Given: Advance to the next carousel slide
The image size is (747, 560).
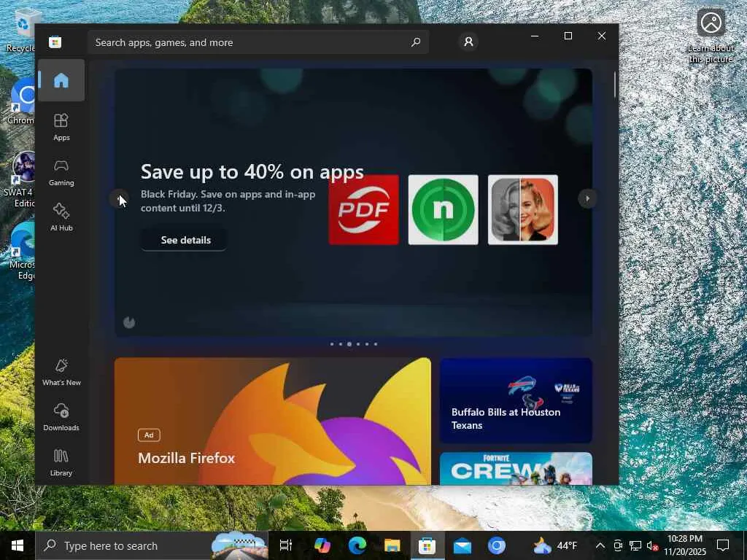Looking at the screenshot, I should coord(587,198).
